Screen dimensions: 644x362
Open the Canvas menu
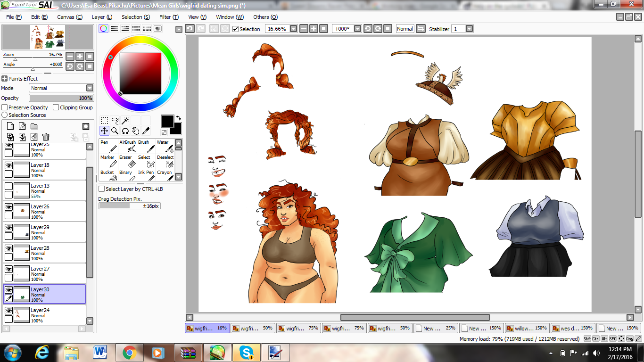point(69,17)
